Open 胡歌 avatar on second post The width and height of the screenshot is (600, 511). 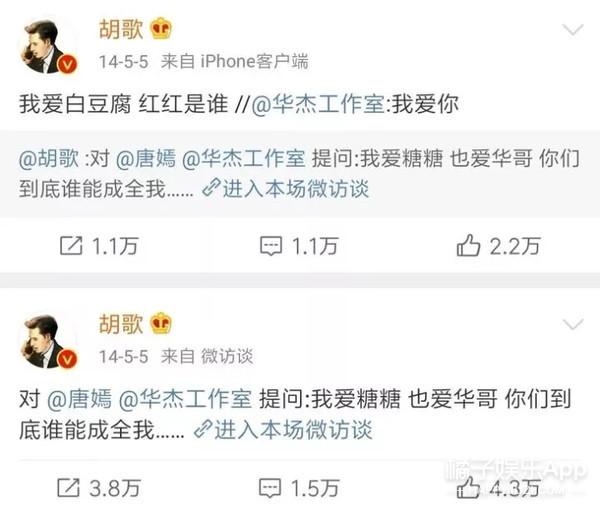tap(47, 341)
